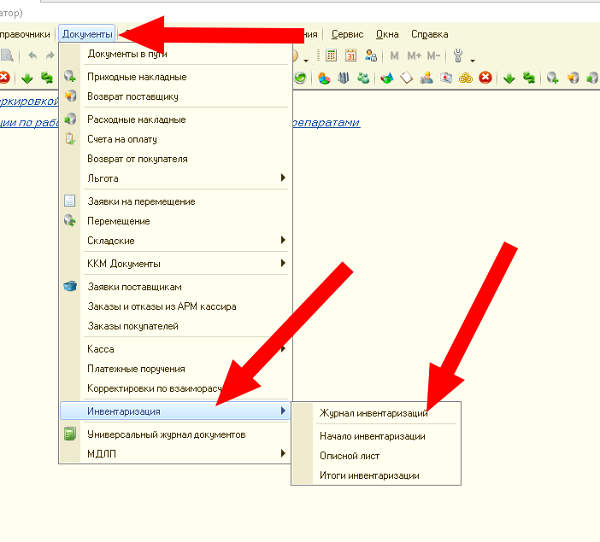
Task: Expand the Льгота submenu
Action: [283, 178]
